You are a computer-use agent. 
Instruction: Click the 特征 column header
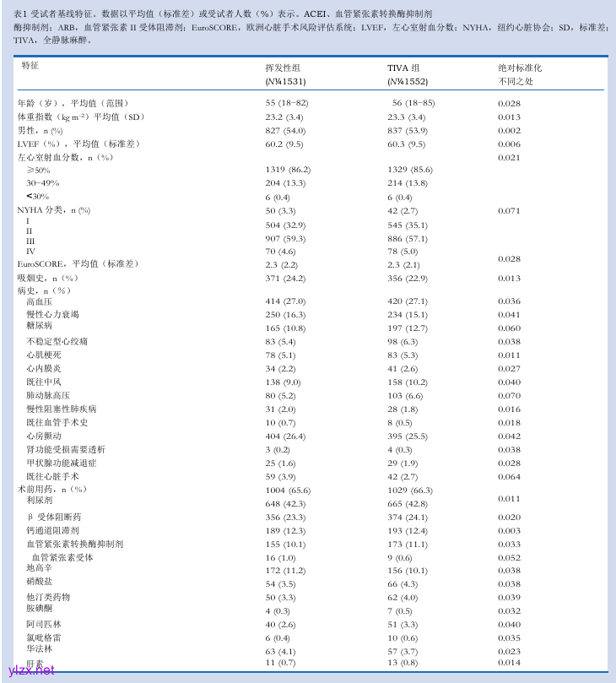[30, 66]
